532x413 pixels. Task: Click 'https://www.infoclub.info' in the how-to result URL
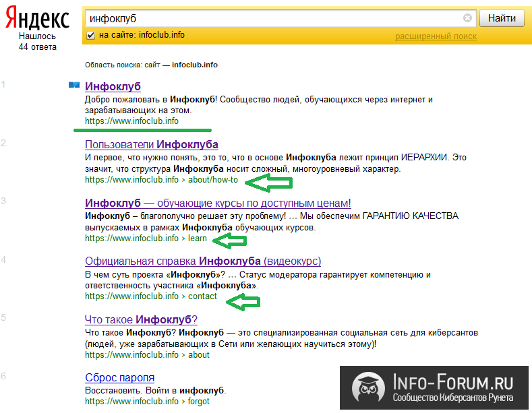[x=131, y=180]
